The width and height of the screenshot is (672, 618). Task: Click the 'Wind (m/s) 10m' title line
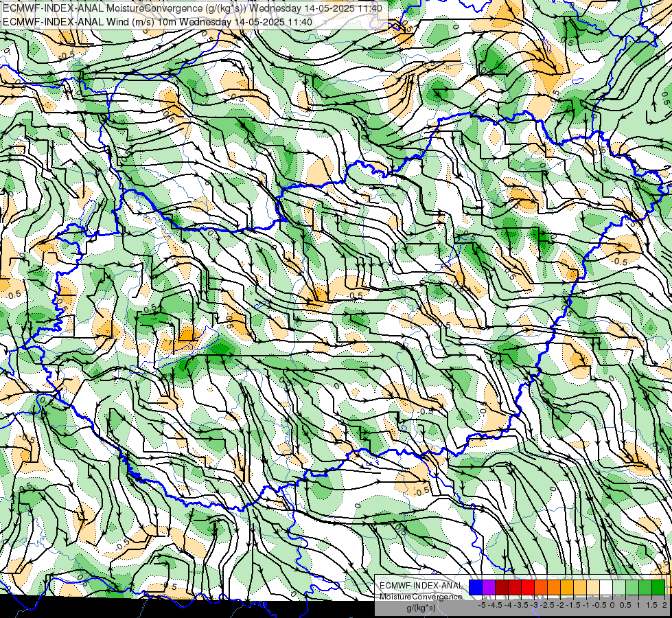coord(157,21)
